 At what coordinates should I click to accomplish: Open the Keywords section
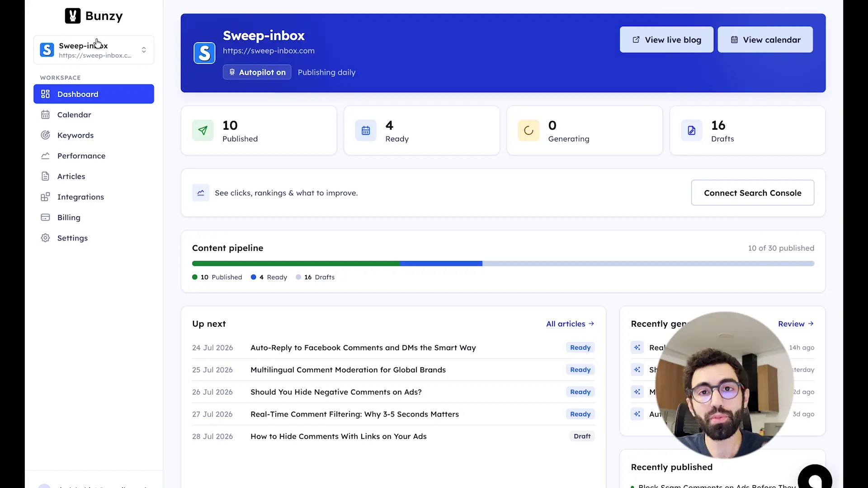click(94, 135)
